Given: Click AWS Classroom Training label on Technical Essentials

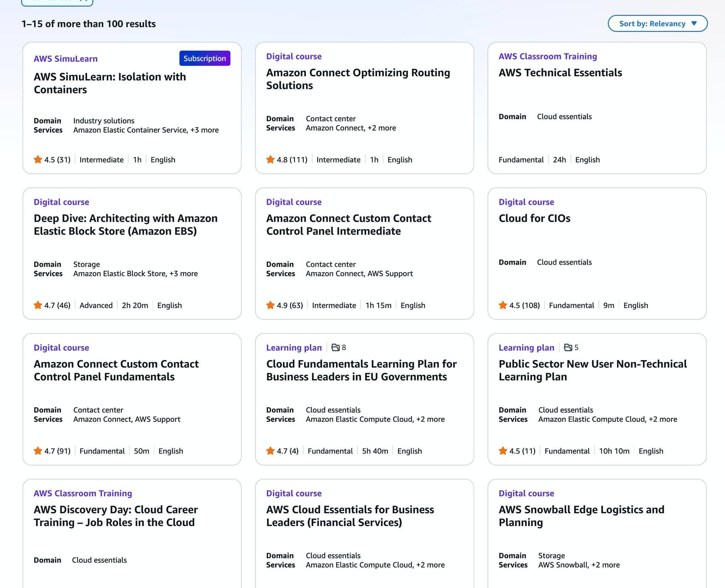Looking at the screenshot, I should (x=548, y=57).
